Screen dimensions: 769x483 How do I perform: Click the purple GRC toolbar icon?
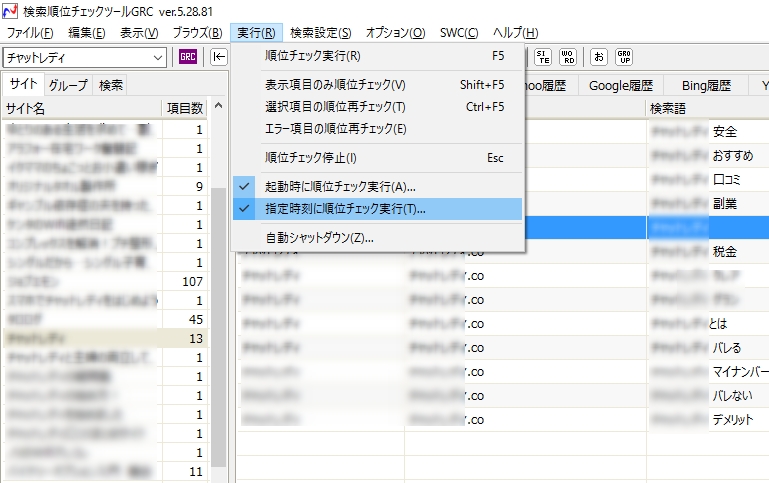click(188, 57)
